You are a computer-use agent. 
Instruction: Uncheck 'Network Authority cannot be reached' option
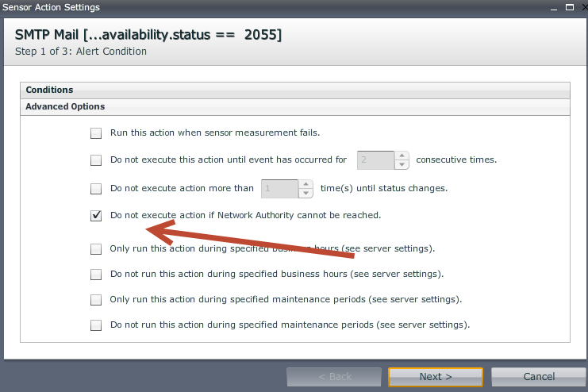(96, 216)
